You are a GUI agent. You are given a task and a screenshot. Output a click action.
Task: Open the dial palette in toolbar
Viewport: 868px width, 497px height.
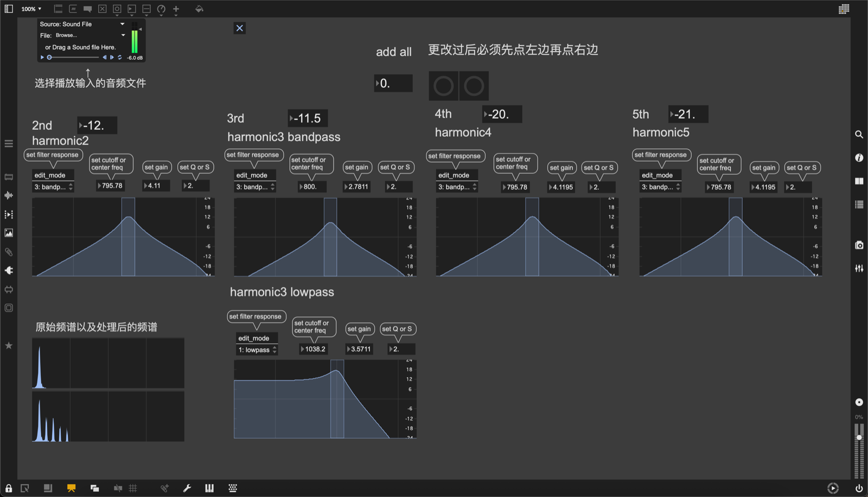pos(161,9)
